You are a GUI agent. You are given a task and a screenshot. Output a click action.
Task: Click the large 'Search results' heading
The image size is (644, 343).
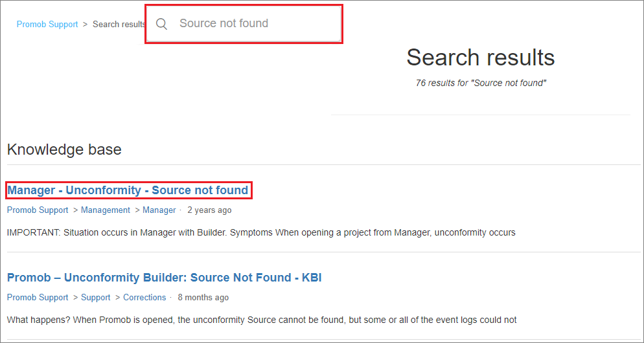pos(481,57)
